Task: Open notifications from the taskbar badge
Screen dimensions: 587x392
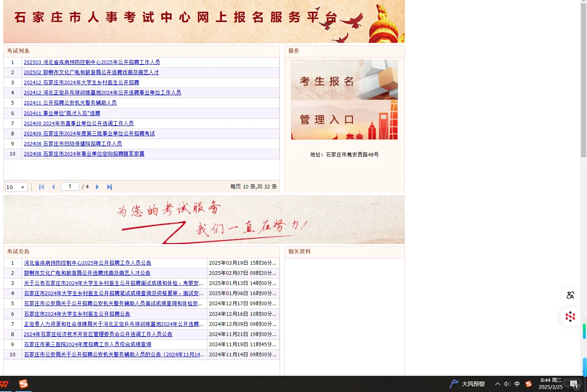Action: click(574, 384)
